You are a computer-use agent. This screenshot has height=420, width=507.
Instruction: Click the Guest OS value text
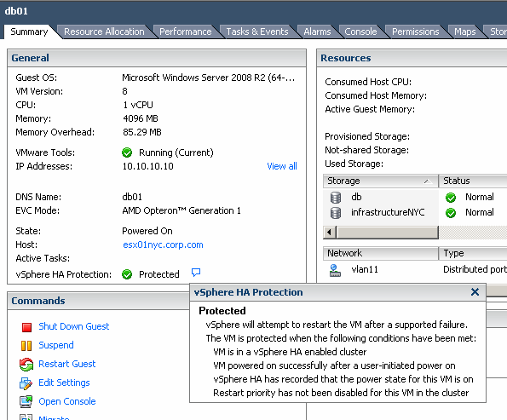click(209, 78)
